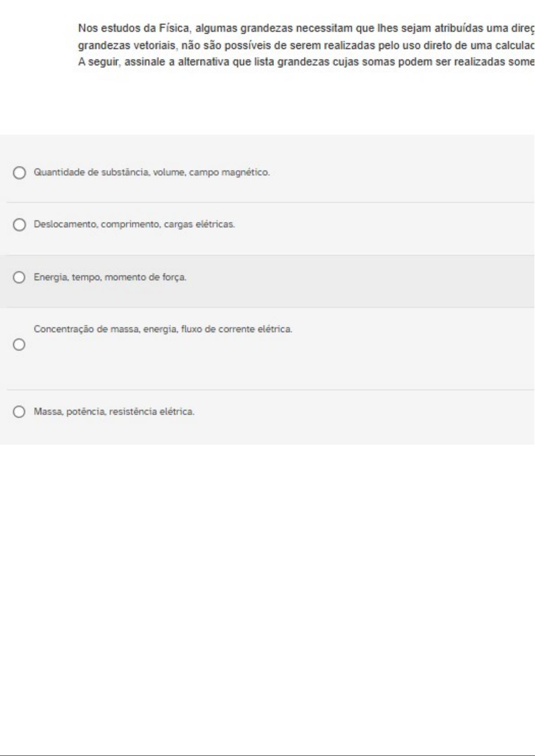535x756 pixels.
Task: Choose radio button for Energia, tempo option
Action: click(19, 278)
